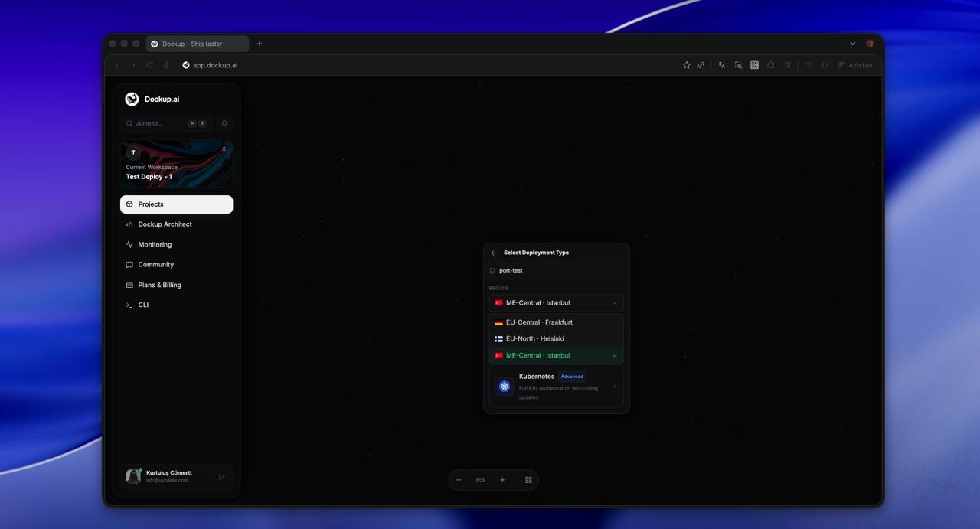Screen dimensions: 980x529
Task: Open the Asistan browser assistant
Action: tap(855, 65)
